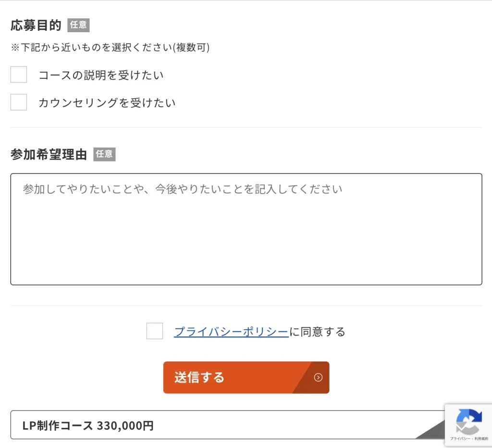Click the 任意 badge beside 応募目的
The width and height of the screenshot is (492, 448).
[x=78, y=25]
